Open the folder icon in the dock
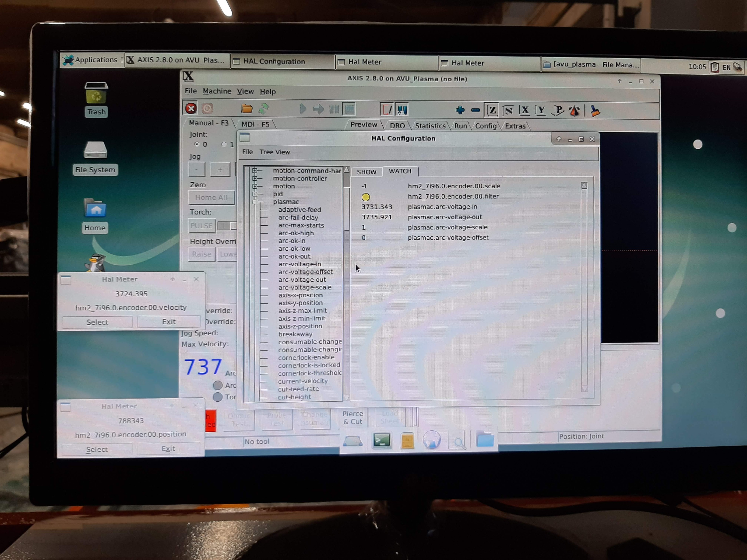747x560 pixels. tap(485, 440)
